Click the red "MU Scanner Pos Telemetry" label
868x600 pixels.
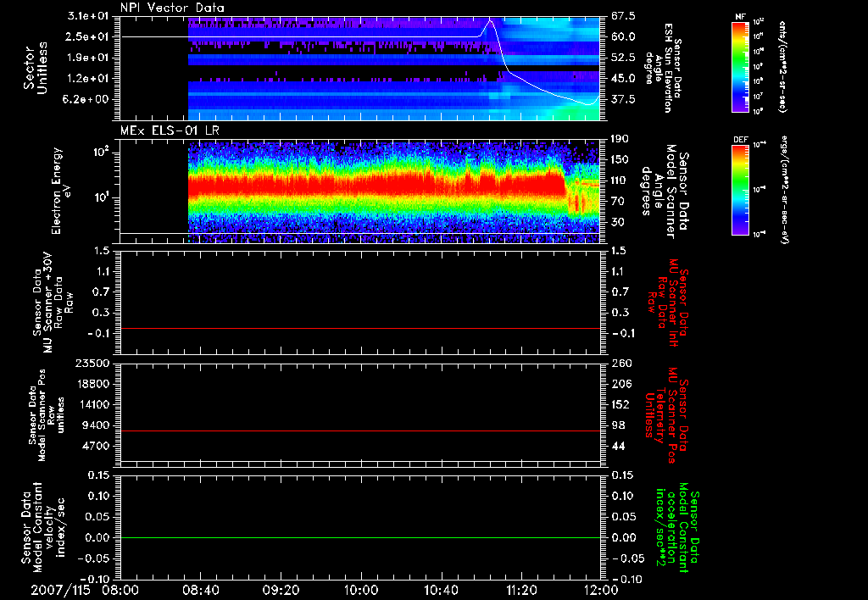tap(665, 415)
